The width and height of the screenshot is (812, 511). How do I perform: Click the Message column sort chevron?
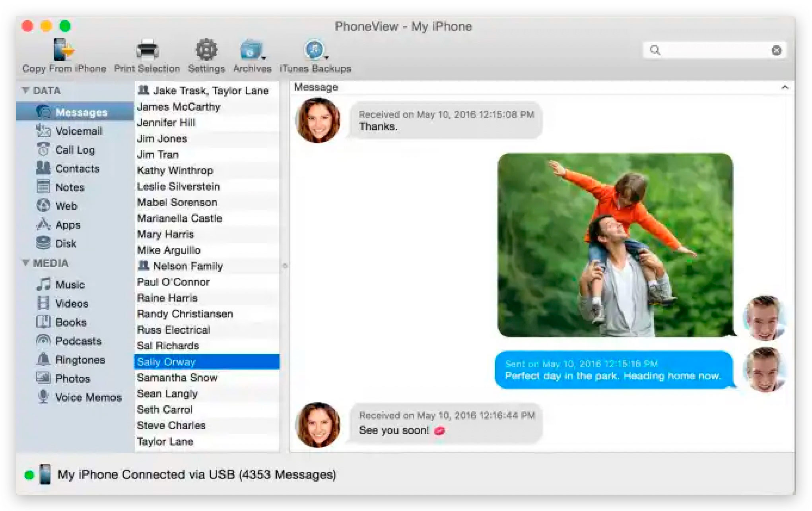[x=785, y=87]
